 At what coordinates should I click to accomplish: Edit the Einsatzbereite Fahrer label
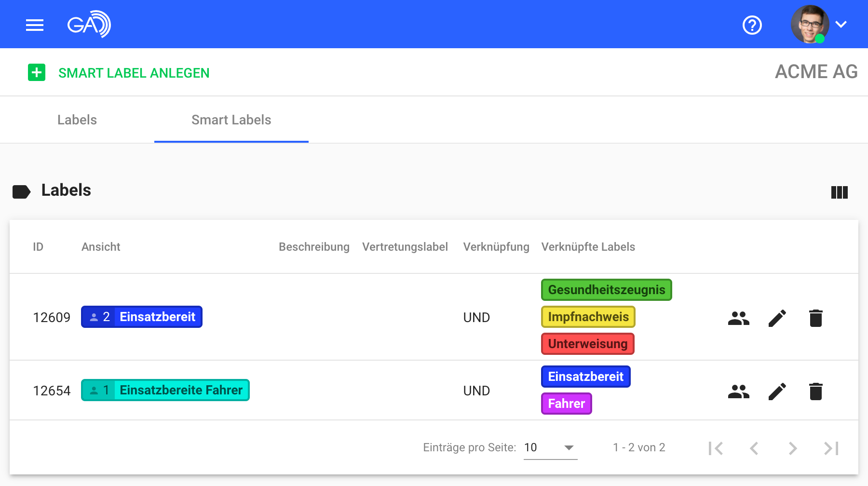(777, 391)
